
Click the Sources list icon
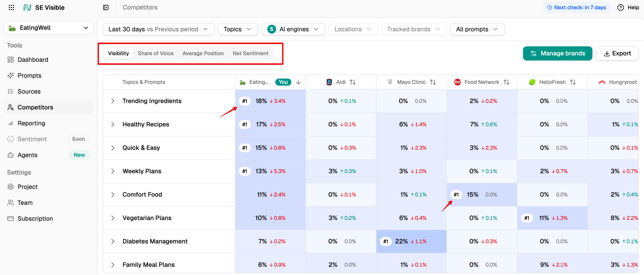click(x=11, y=91)
